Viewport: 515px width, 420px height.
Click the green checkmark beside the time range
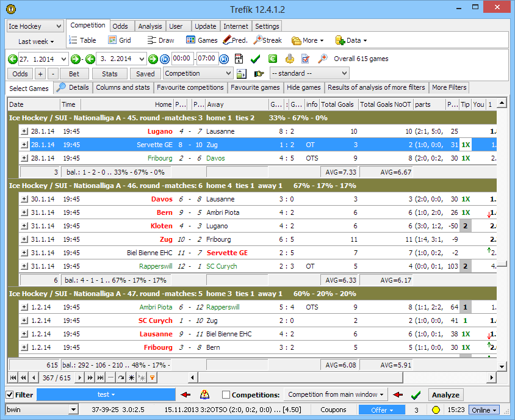pos(255,59)
